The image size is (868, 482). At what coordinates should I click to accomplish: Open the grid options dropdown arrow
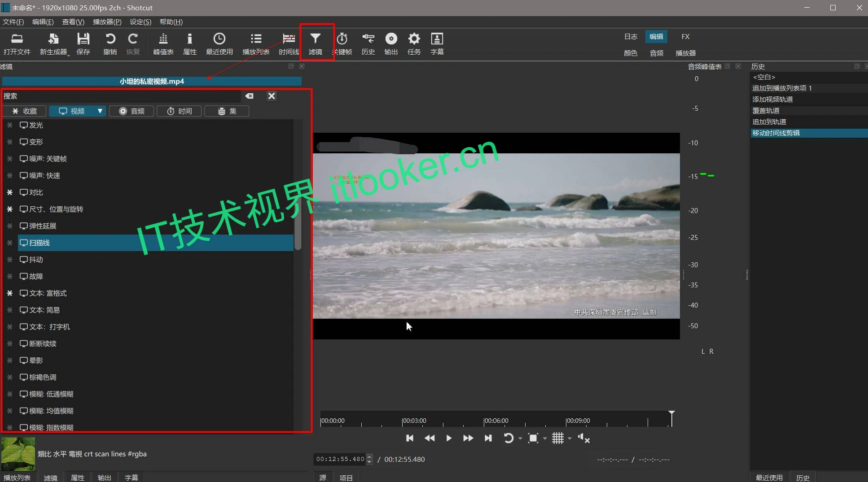570,438
